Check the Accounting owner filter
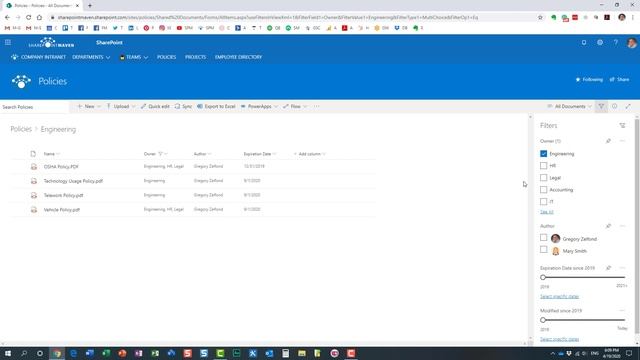Viewport: 640px width, 360px height. click(x=543, y=190)
